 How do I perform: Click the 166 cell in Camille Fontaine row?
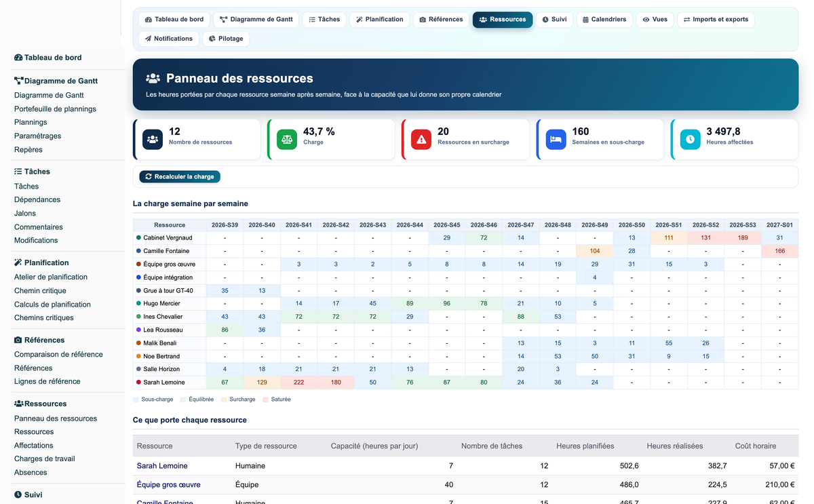pyautogui.click(x=780, y=251)
